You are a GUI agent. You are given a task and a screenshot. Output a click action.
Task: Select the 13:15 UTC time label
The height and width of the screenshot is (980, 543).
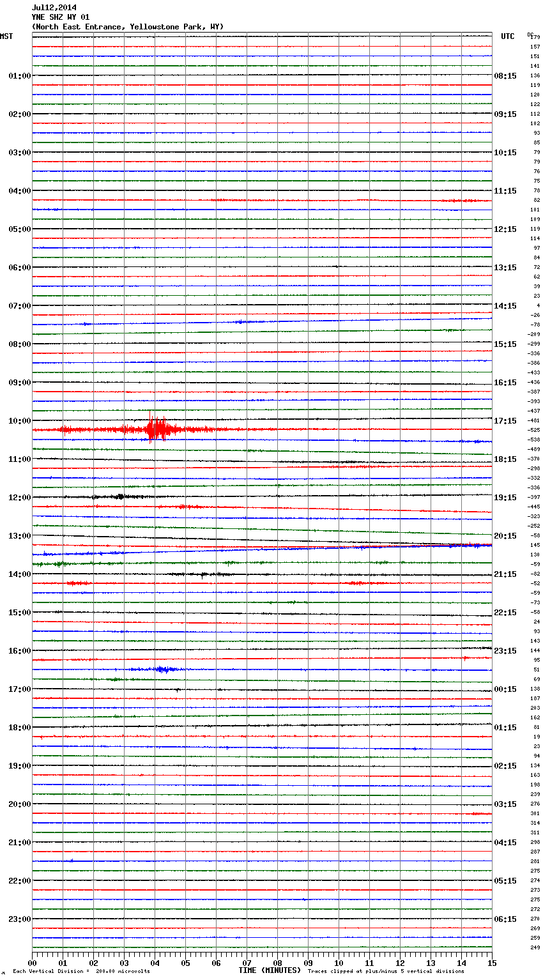pyautogui.click(x=505, y=268)
